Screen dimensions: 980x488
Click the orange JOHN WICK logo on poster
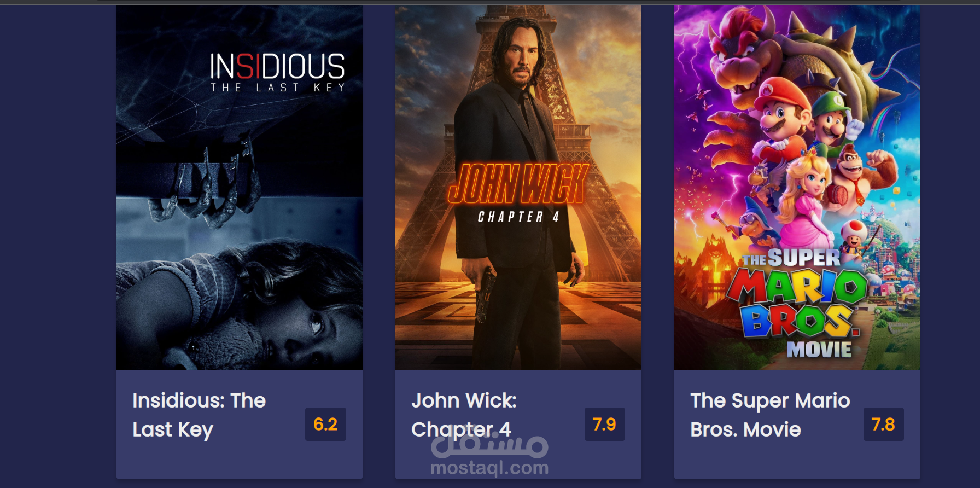[x=518, y=183]
